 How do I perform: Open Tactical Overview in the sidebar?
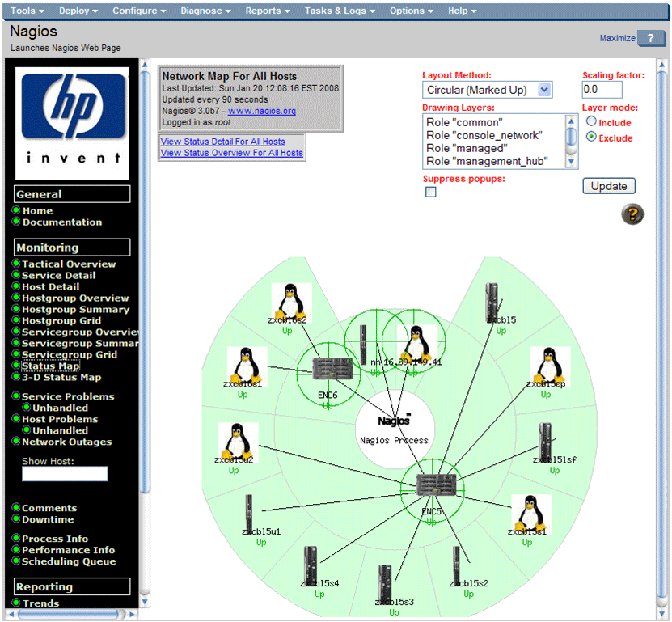coord(69,264)
